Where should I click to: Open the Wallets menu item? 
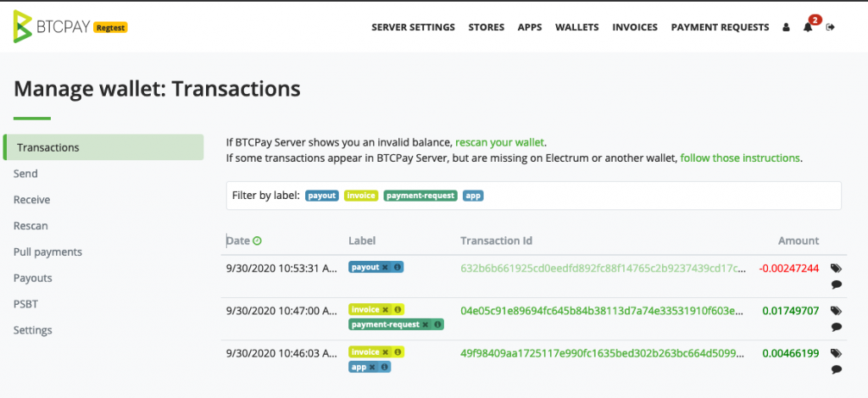576,27
